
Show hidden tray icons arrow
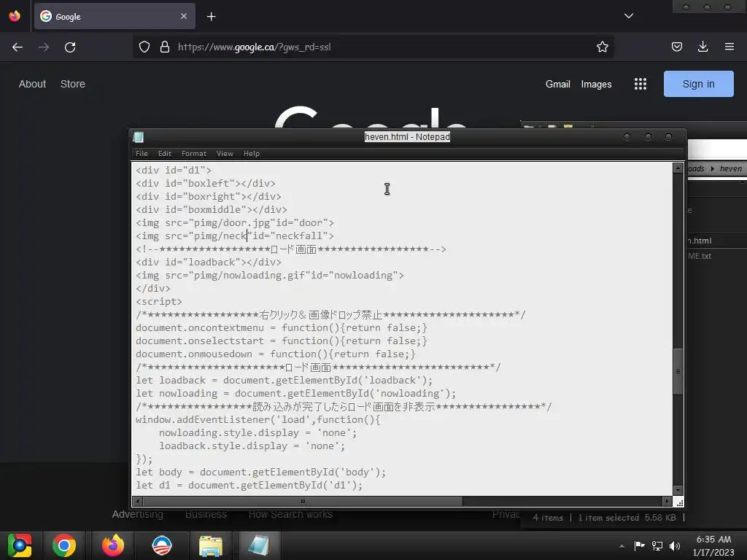[x=622, y=545]
